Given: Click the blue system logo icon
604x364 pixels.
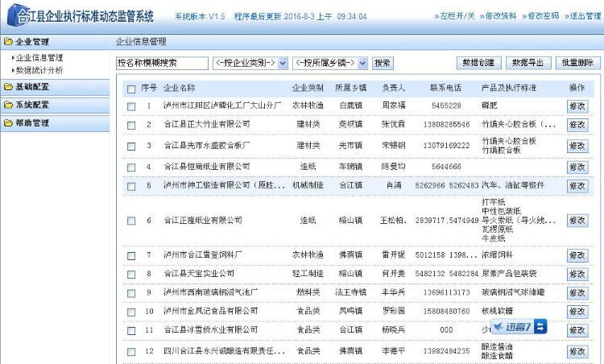Looking at the screenshot, I should [x=18, y=15].
